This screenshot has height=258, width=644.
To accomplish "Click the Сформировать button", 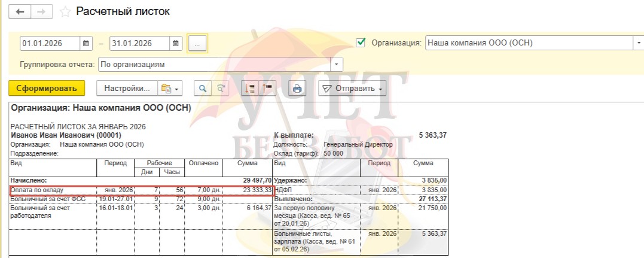I will (x=47, y=88).
